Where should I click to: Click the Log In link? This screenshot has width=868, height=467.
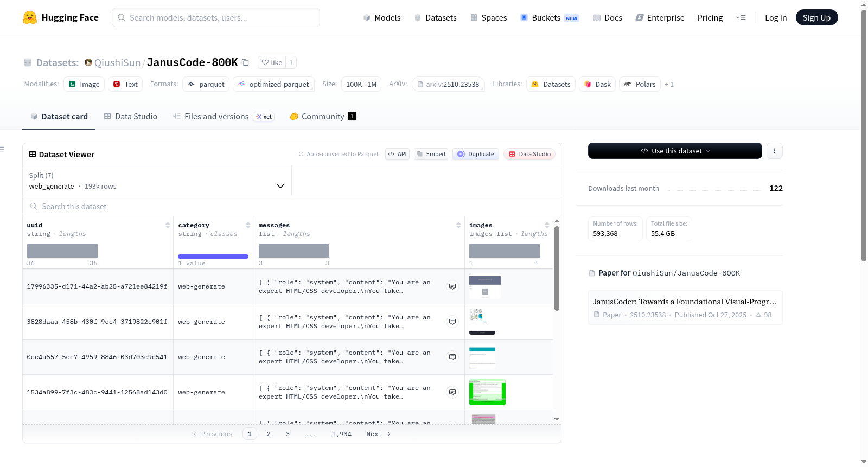pyautogui.click(x=776, y=17)
